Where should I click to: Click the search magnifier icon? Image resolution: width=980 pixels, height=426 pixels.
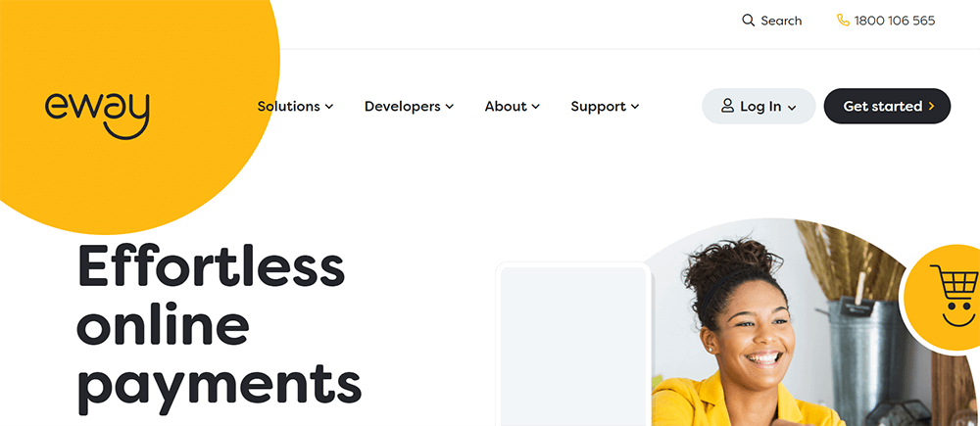coord(748,21)
